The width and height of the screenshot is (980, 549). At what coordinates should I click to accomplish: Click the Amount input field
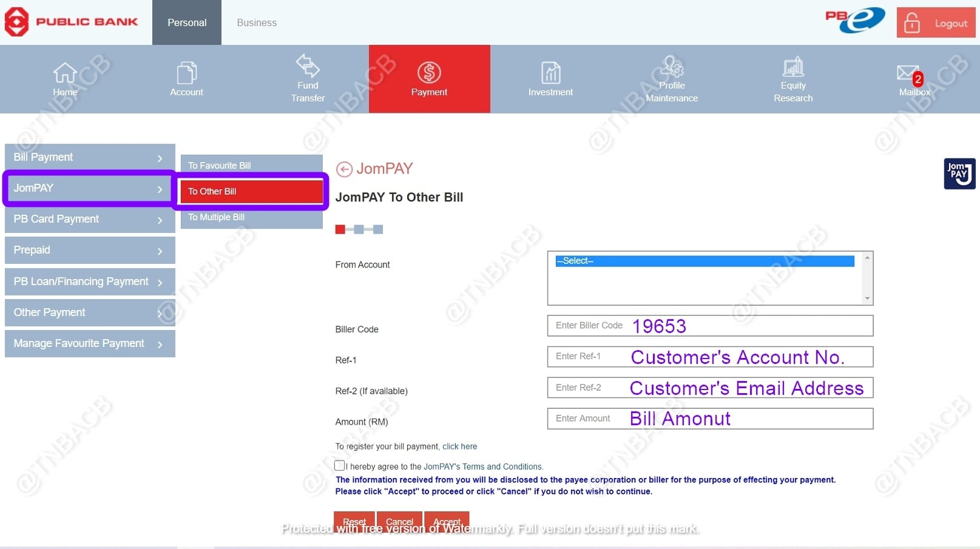coord(710,419)
